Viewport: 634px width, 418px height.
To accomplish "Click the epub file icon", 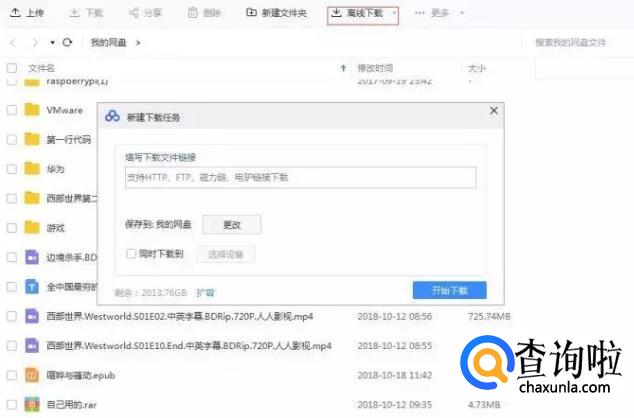I will 32,375.
